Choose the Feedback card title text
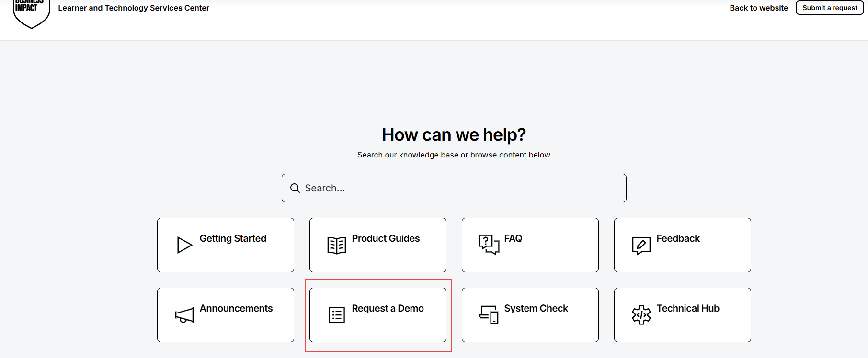 (x=678, y=238)
